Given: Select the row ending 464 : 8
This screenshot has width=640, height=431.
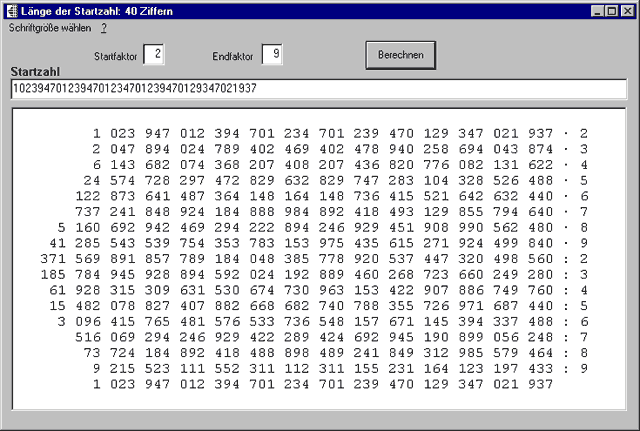Looking at the screenshot, I should [336, 353].
